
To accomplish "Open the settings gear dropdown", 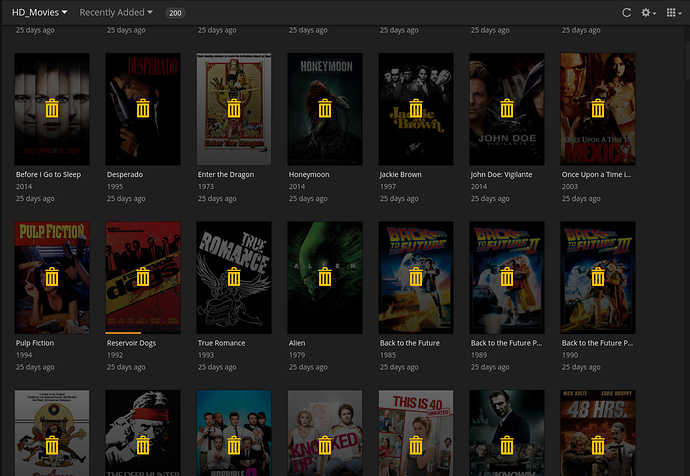I will click(x=649, y=13).
